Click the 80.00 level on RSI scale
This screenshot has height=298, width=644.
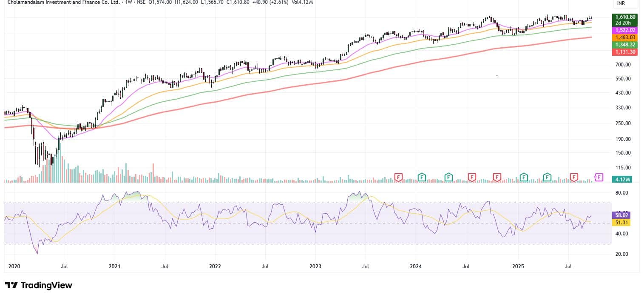[621, 193]
